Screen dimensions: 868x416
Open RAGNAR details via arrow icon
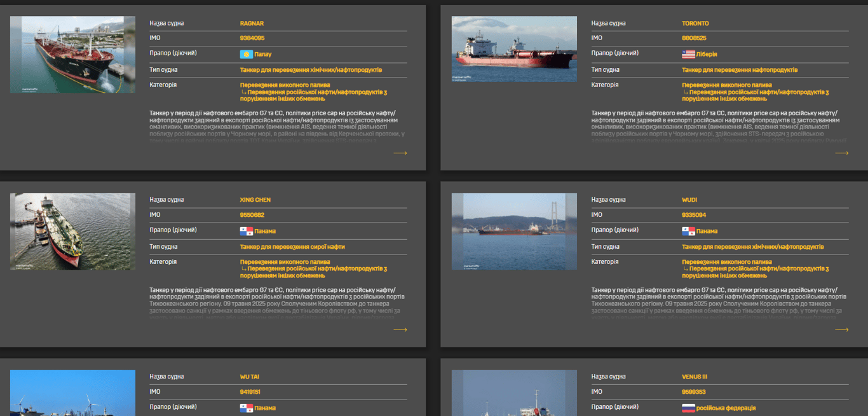(x=400, y=153)
